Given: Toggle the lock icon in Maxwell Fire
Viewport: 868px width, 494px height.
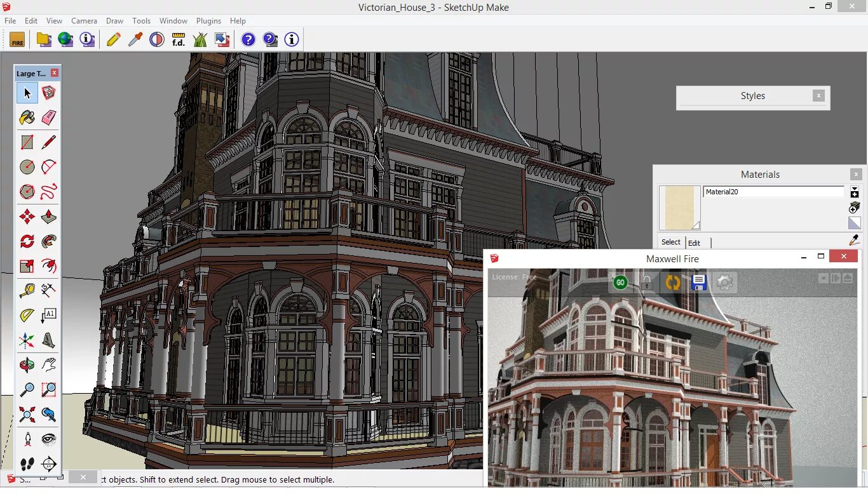Looking at the screenshot, I should click(646, 283).
